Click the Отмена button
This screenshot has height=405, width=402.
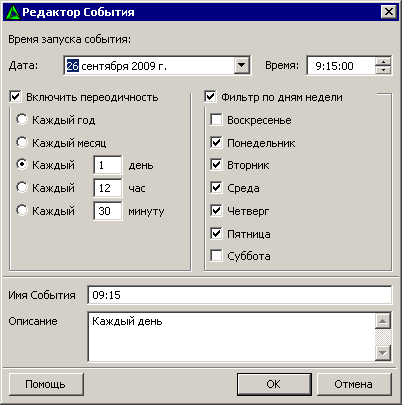click(354, 384)
